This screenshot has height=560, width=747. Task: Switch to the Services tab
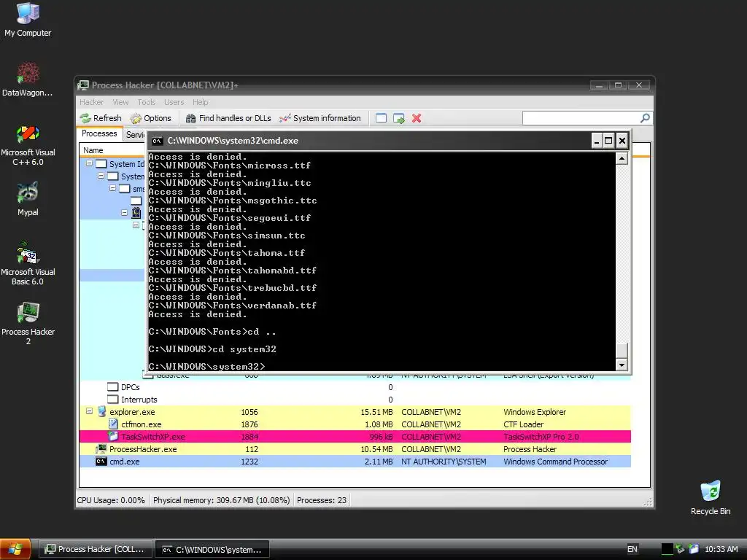[135, 135]
